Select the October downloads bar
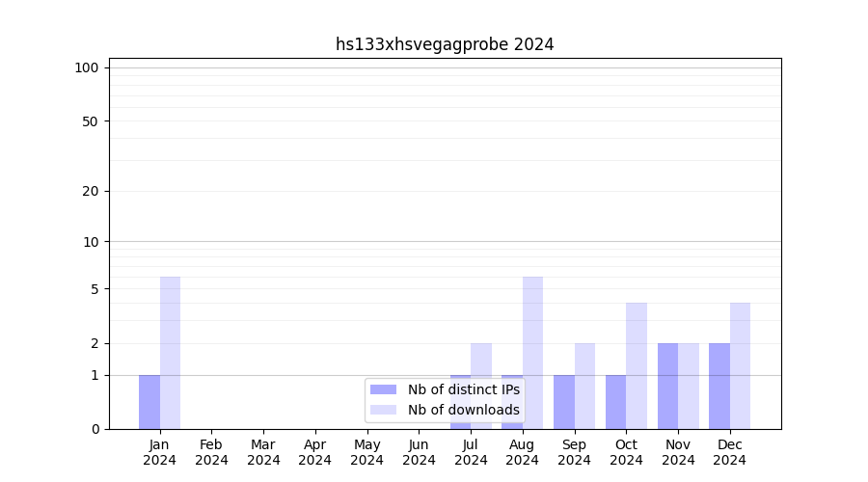Screen dimensions: 868x482 click(x=637, y=365)
